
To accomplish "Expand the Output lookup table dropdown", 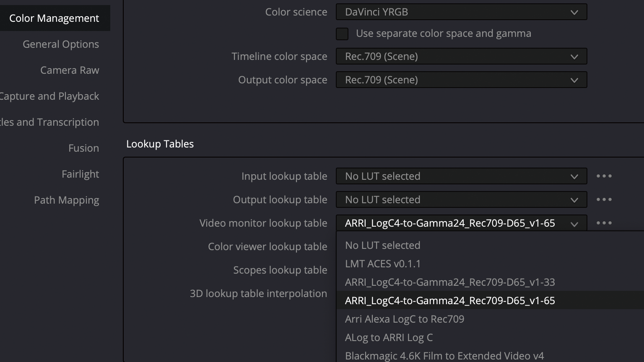I will [x=461, y=200].
